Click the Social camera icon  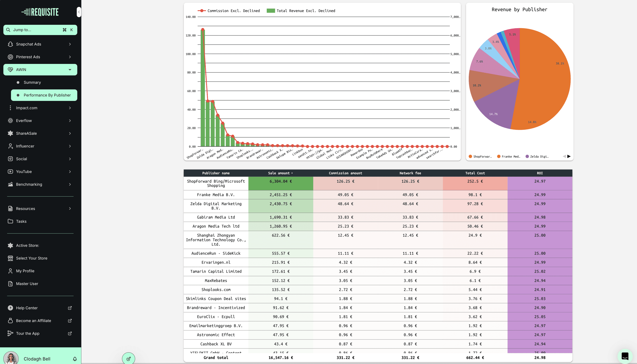(10, 159)
